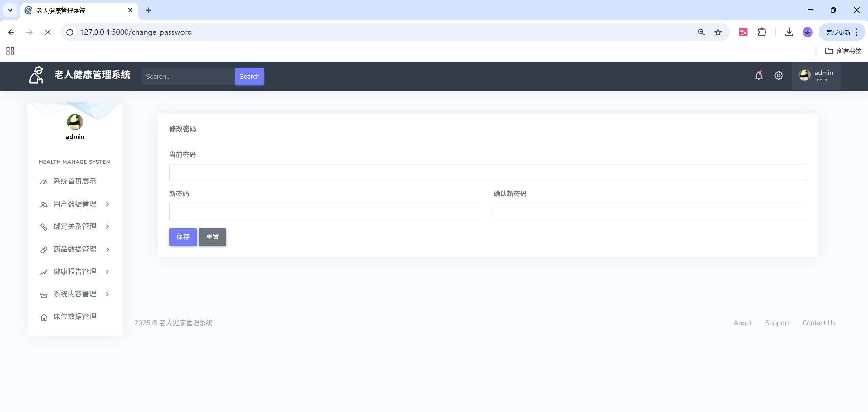868x412 pixels.
Task: Open the browser extensions puzzle icon
Action: point(762,32)
